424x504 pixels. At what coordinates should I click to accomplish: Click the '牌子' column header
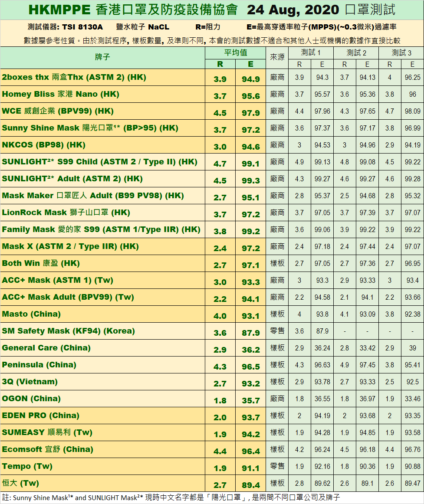tap(102, 57)
